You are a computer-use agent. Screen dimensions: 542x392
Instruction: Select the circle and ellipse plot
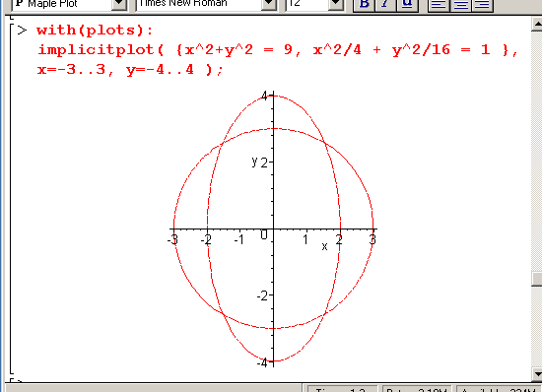[x=273, y=229]
